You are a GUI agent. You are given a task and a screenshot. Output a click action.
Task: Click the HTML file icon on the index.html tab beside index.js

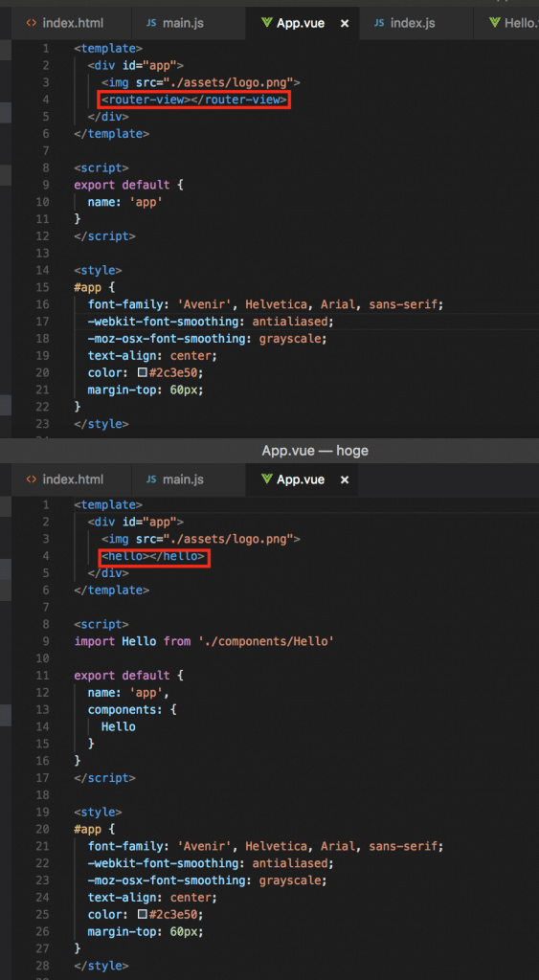(x=32, y=23)
